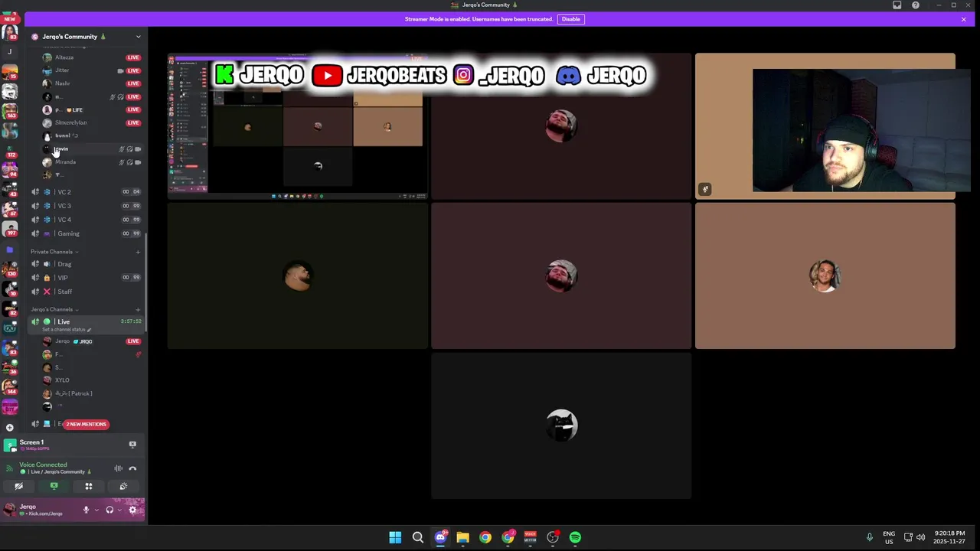
Task: Select user Jerqo in Live channel
Action: 62,341
